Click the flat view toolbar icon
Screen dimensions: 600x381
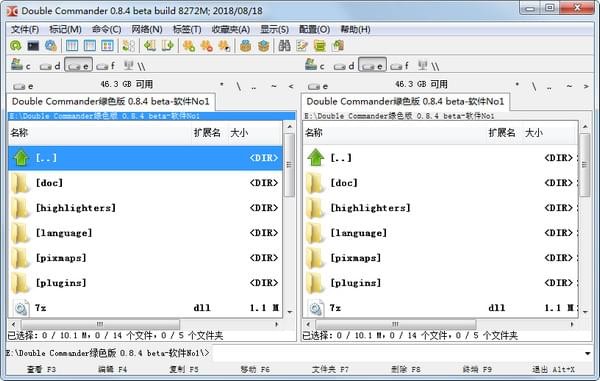(x=129, y=46)
